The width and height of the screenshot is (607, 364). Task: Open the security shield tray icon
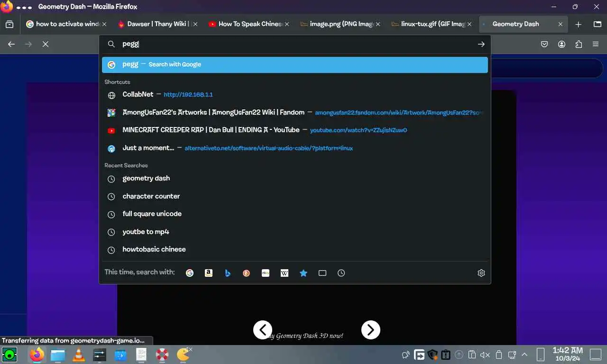[432, 355]
